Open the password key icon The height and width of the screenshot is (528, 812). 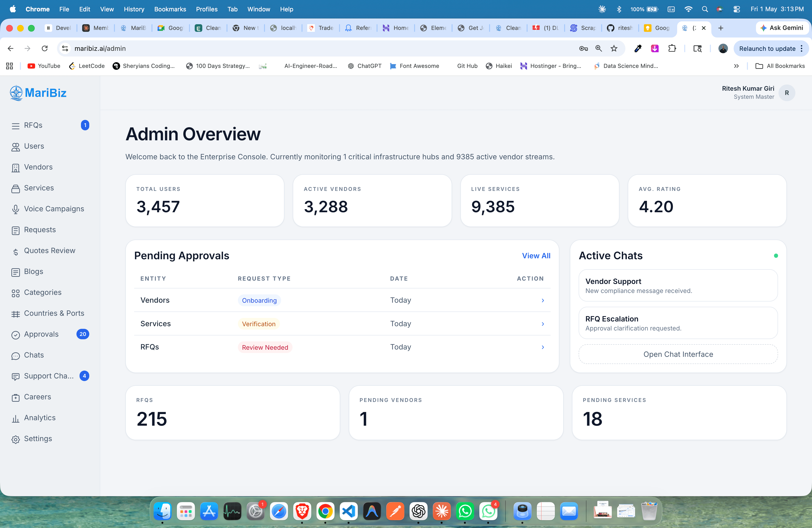(x=583, y=48)
